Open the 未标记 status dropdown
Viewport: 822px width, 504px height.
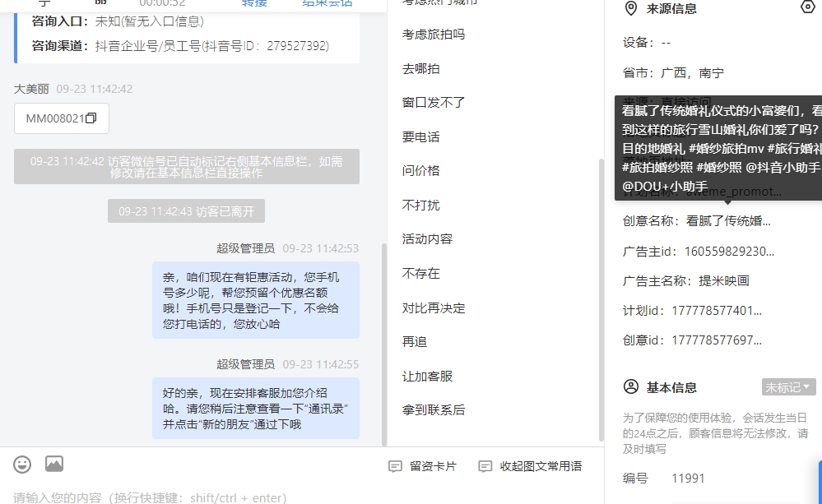pos(788,387)
